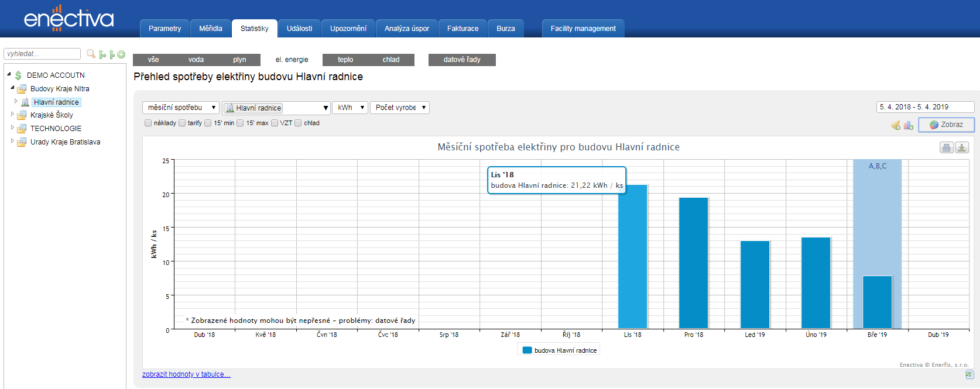Print the chart using printer icon
Screen dimensions: 980x389
[946, 147]
